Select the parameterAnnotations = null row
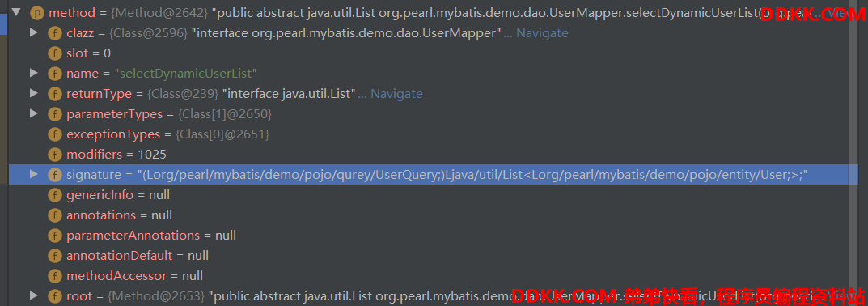 tap(433, 235)
